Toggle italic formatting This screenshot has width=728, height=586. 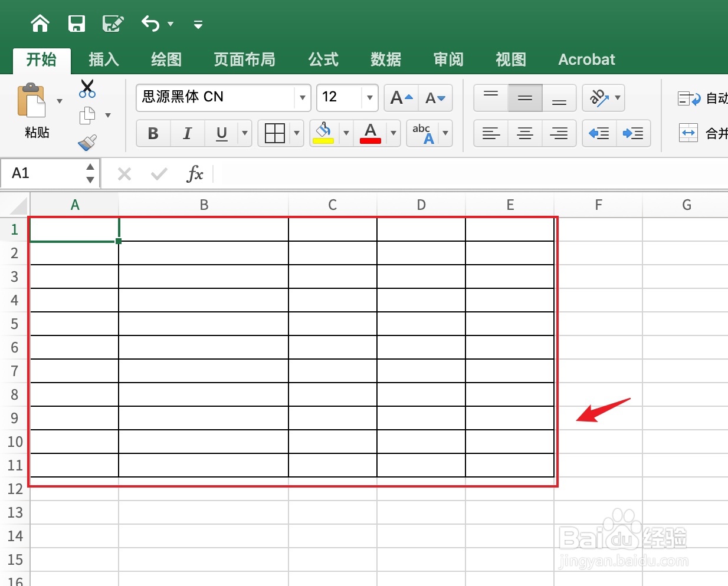(188, 133)
